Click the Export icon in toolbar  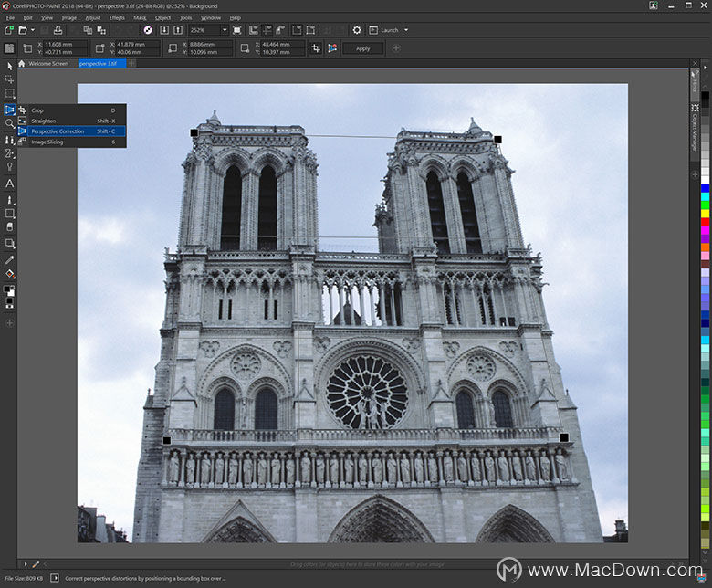click(x=178, y=30)
